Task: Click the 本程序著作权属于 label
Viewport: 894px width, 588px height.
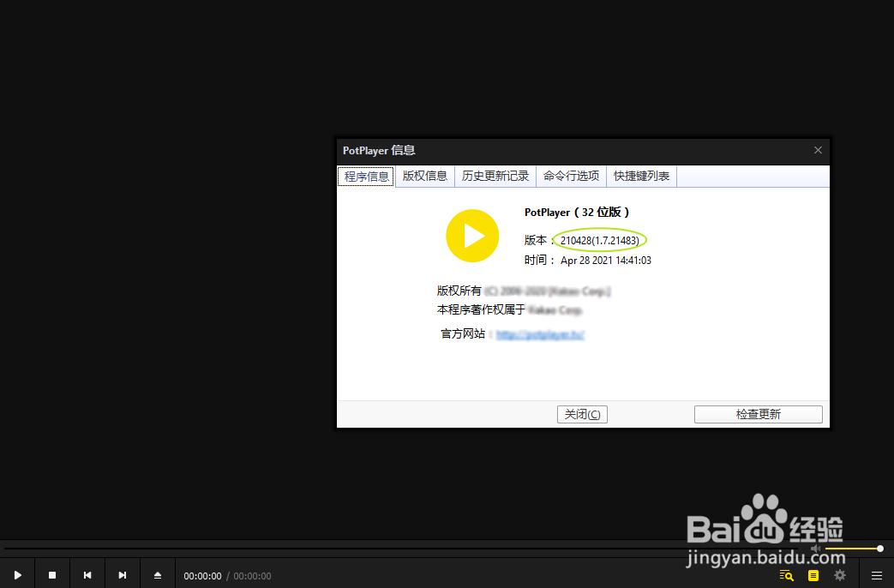Action: [x=481, y=309]
